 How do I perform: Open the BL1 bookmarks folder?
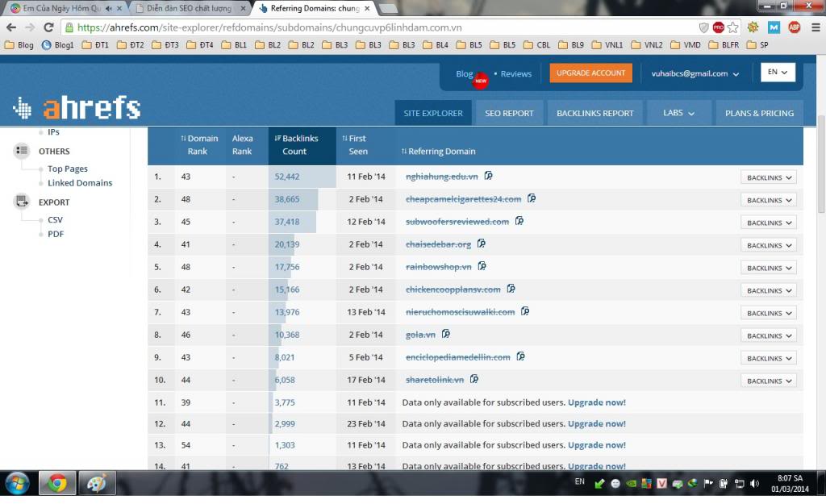coord(235,45)
